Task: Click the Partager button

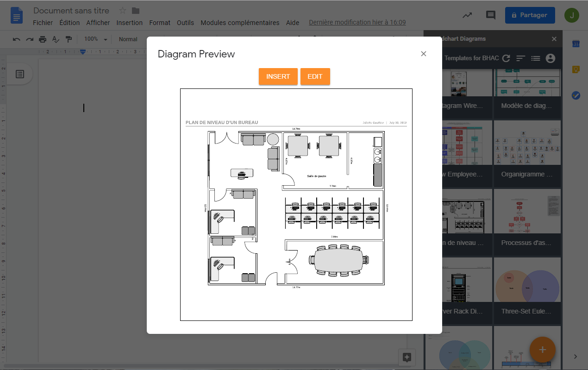Action: click(530, 15)
